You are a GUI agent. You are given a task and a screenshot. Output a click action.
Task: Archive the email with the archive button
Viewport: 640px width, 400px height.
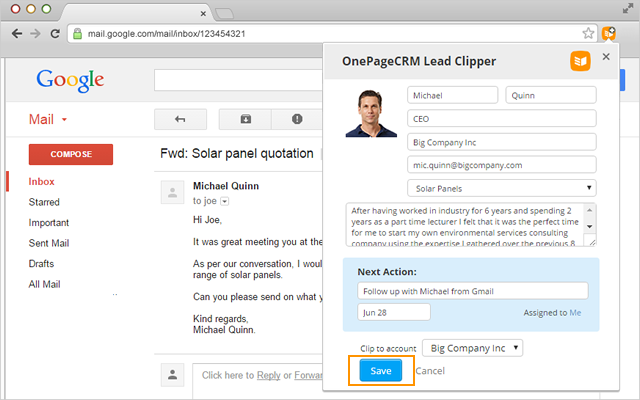(245, 119)
